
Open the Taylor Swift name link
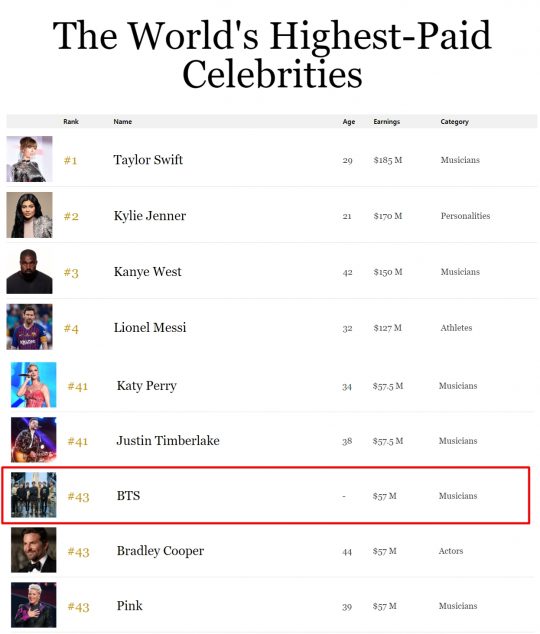(x=148, y=160)
